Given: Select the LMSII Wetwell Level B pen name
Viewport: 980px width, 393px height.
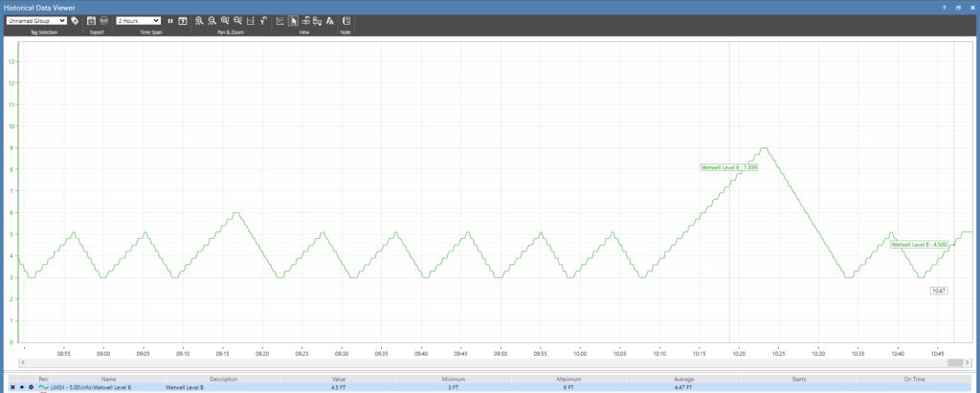Looking at the screenshot, I should click(x=91, y=387).
